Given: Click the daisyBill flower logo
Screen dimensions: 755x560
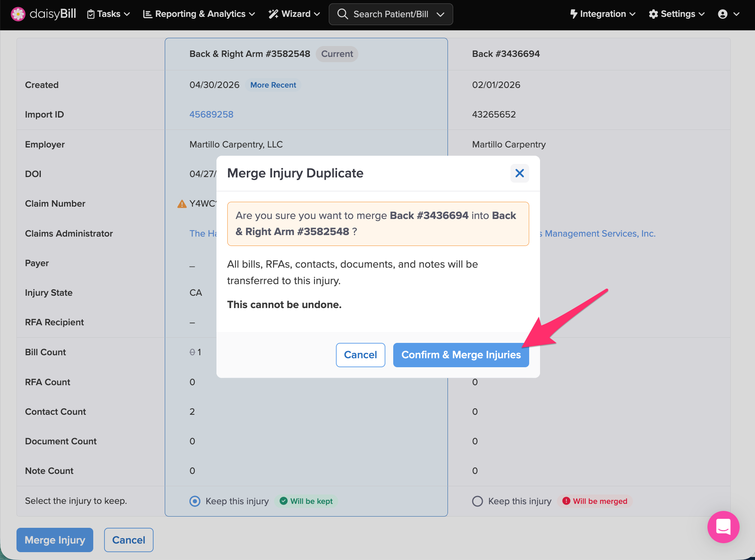Looking at the screenshot, I should click(x=18, y=14).
